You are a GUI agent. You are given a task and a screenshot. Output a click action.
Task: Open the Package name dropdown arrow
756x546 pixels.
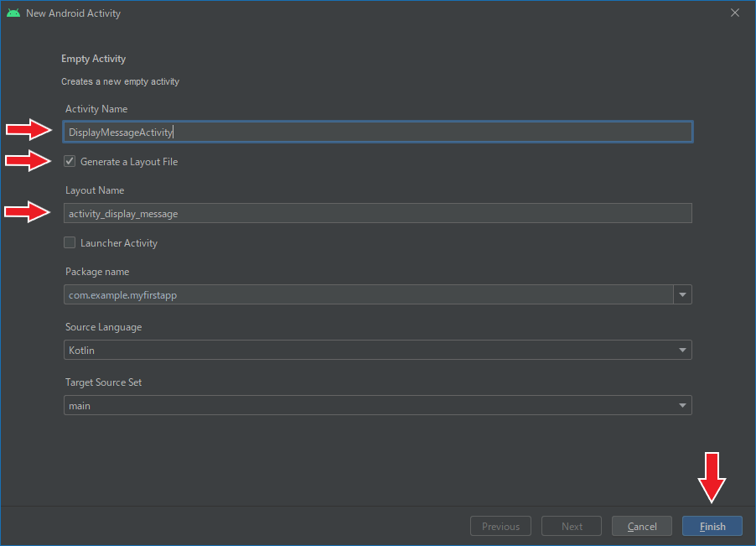tap(682, 294)
